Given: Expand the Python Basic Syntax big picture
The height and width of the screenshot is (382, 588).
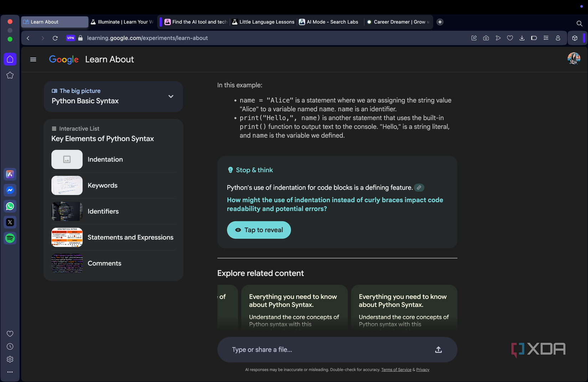Looking at the screenshot, I should [x=171, y=96].
